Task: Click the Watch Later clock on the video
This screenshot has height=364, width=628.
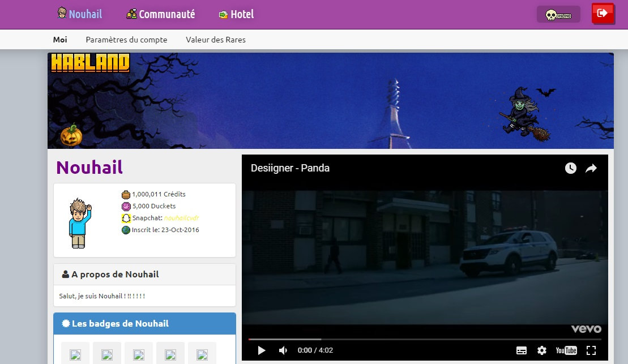Action: [x=570, y=168]
